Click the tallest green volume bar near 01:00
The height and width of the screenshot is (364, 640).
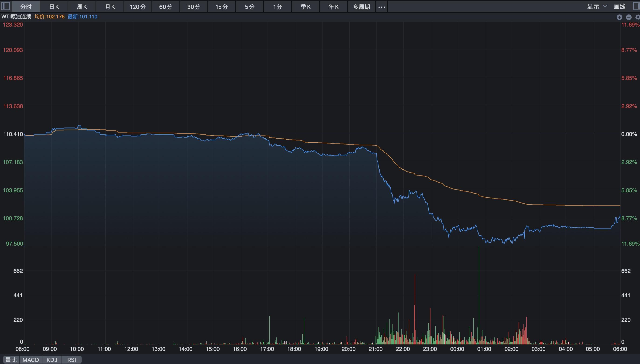[x=479, y=295]
